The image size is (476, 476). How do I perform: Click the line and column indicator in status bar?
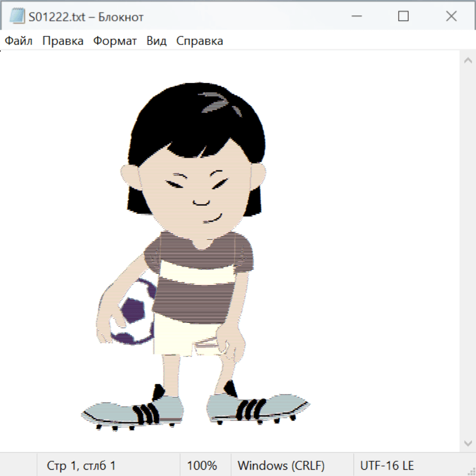pos(81,466)
